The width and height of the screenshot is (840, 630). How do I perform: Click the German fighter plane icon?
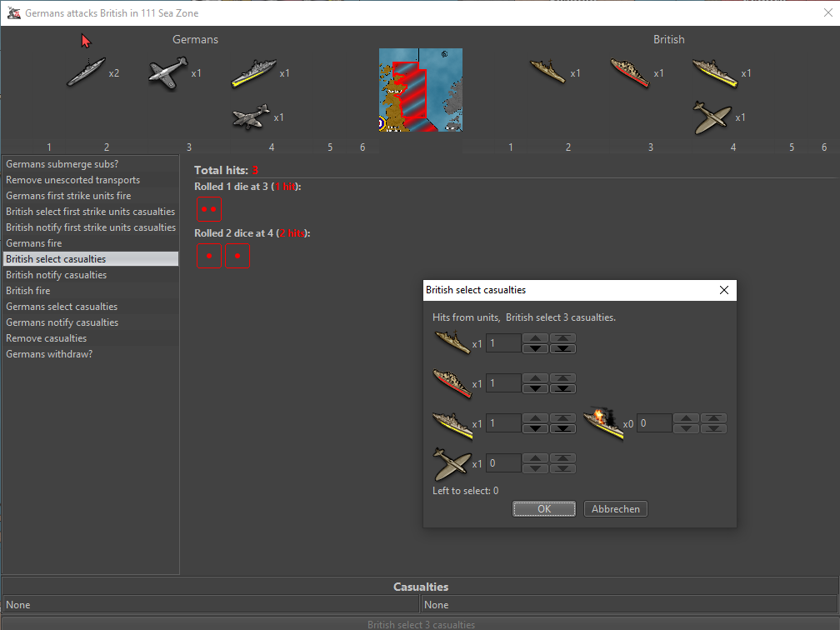(167, 72)
